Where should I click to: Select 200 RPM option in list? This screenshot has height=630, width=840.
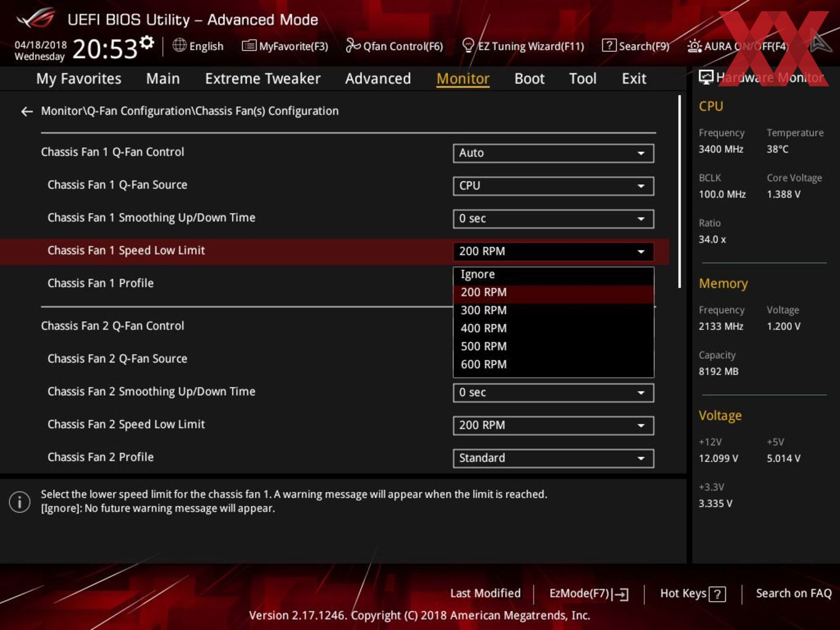pyautogui.click(x=553, y=292)
